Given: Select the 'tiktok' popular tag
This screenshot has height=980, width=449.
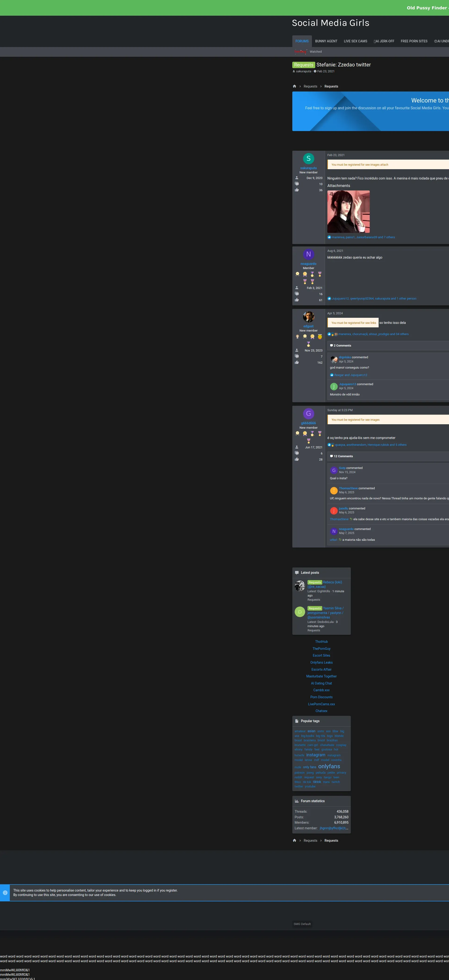Looking at the screenshot, I should point(317,782).
